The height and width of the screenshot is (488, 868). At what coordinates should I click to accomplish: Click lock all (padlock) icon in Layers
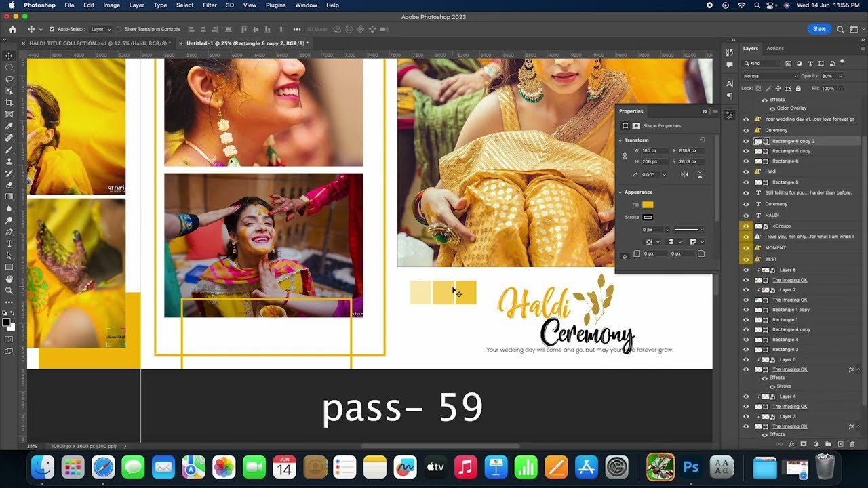(798, 89)
